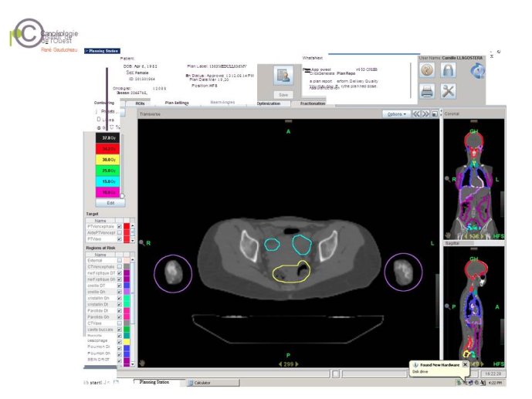Click the 25.0 Gy green dose swatch
Screen dimensions: 532x399
[x=107, y=171]
